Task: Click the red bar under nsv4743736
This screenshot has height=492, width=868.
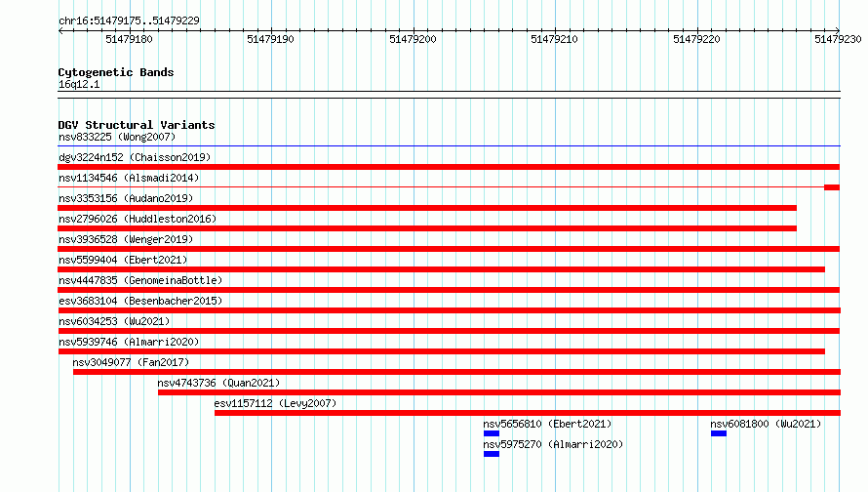Action: tap(499, 392)
